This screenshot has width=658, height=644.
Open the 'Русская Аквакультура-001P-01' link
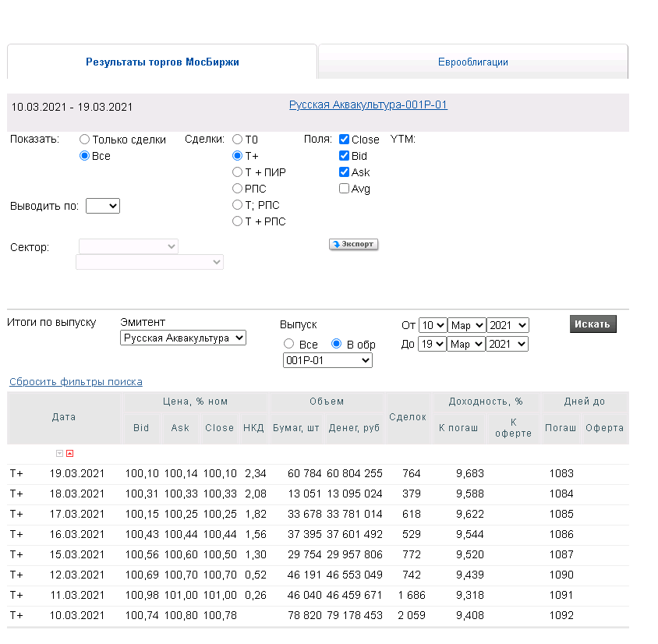click(368, 104)
